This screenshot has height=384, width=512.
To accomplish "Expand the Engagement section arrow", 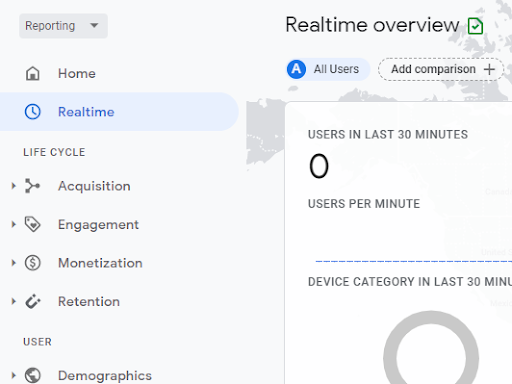I will click(13, 224).
